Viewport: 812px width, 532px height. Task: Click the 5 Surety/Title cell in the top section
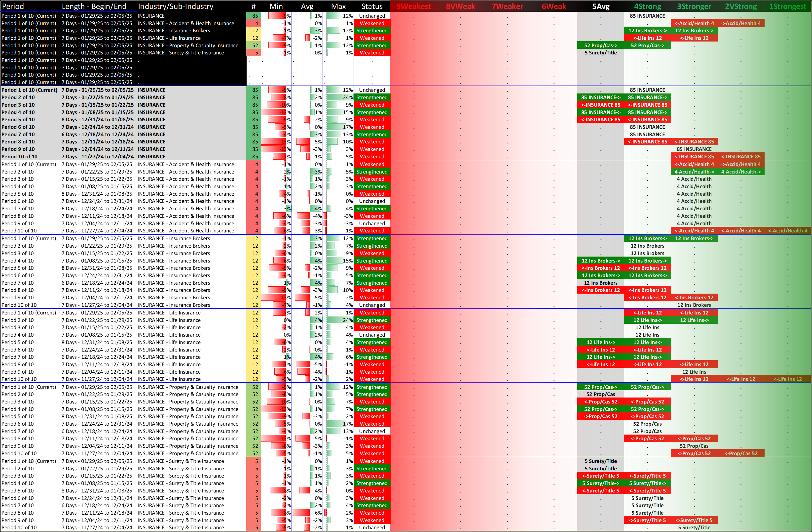coord(600,53)
